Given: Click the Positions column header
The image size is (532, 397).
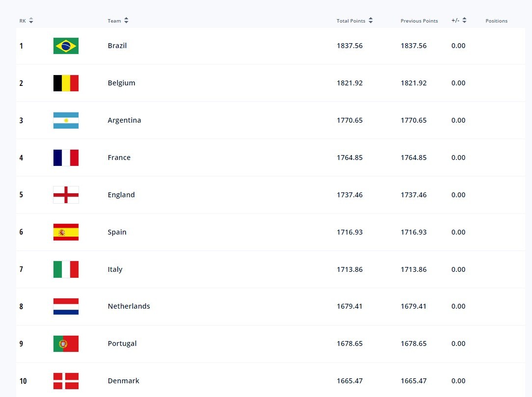Looking at the screenshot, I should [496, 21].
